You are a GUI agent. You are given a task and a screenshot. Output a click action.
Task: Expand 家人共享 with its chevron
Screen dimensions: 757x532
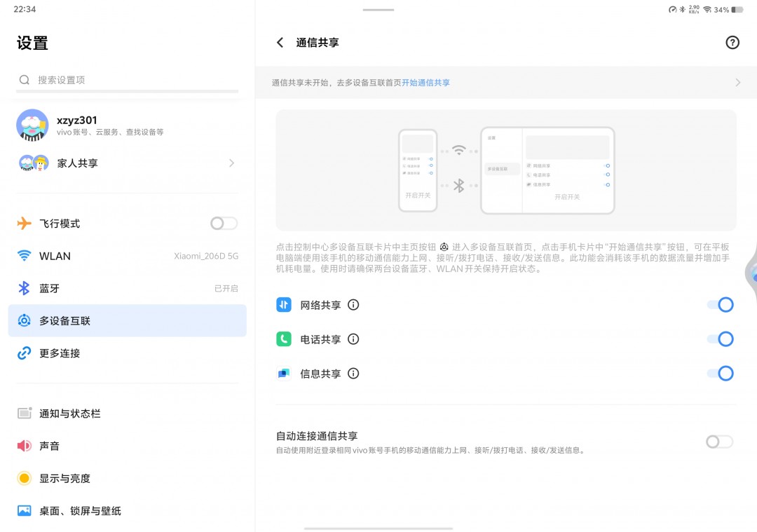(231, 163)
